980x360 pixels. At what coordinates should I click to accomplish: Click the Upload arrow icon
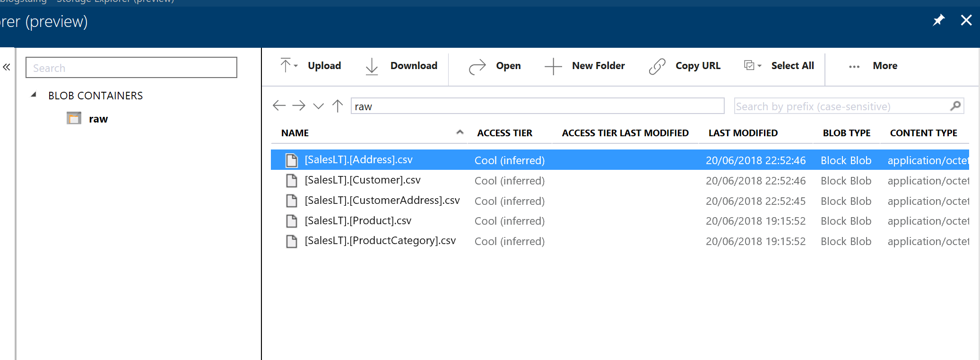(286, 65)
